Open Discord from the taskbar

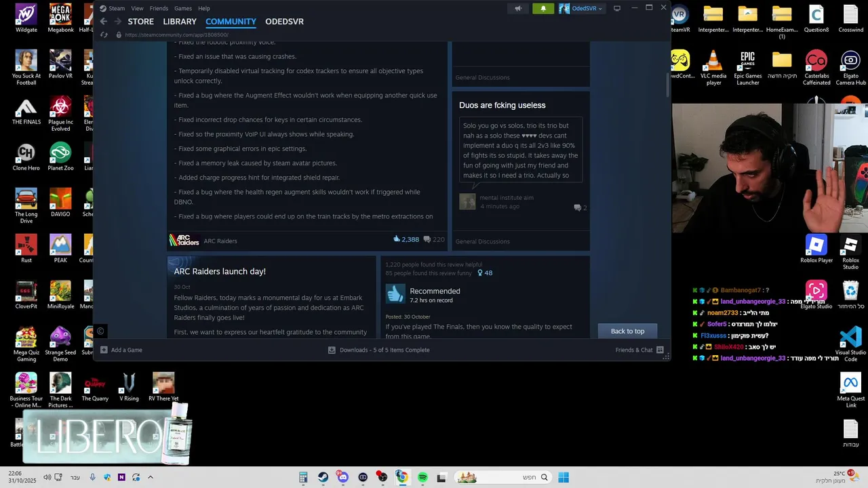342,477
